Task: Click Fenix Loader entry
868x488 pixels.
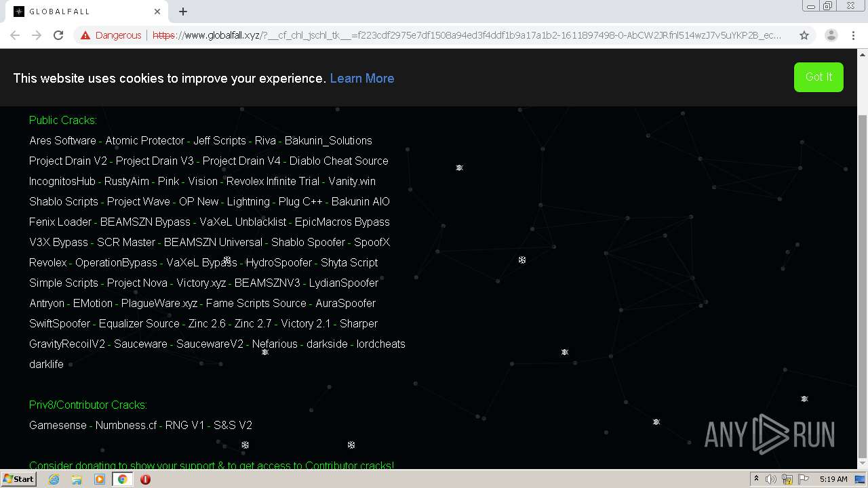Action: coord(60,222)
